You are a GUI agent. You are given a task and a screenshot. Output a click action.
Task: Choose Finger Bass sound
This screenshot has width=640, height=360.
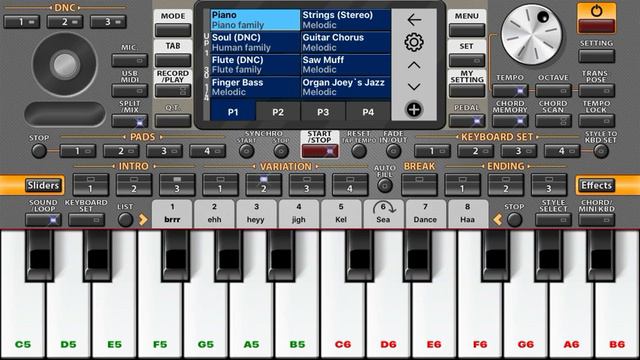[x=255, y=87]
